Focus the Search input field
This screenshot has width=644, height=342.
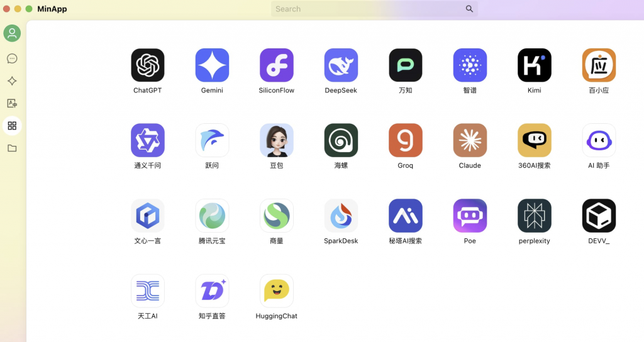[374, 9]
